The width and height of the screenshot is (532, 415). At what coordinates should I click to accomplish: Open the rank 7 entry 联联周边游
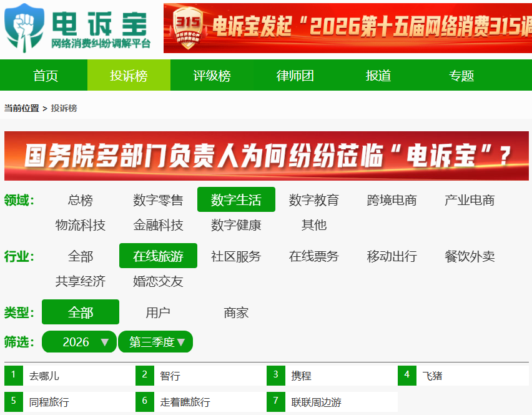(332, 402)
